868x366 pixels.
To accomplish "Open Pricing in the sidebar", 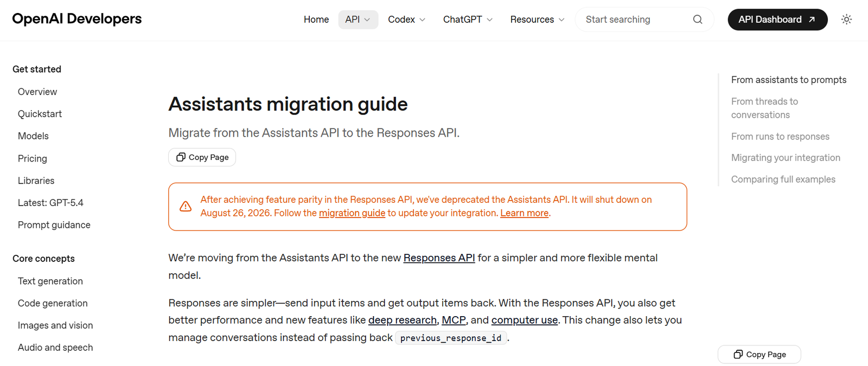I will point(33,158).
